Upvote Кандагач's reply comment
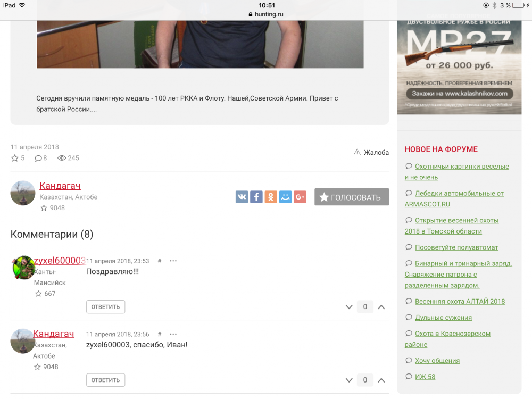532x399 pixels. click(381, 380)
